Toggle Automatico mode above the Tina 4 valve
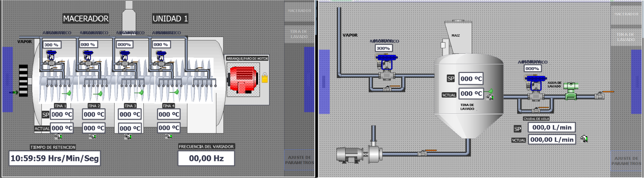 [x=166, y=33]
